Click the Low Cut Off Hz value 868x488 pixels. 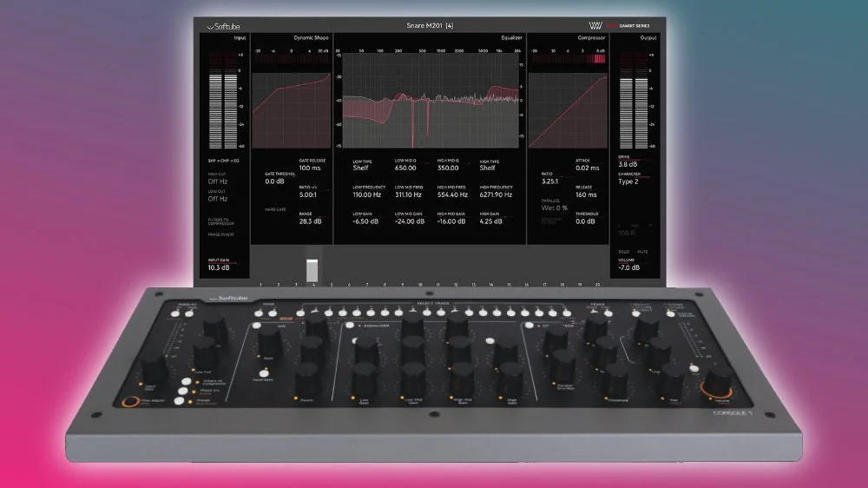[x=218, y=199]
